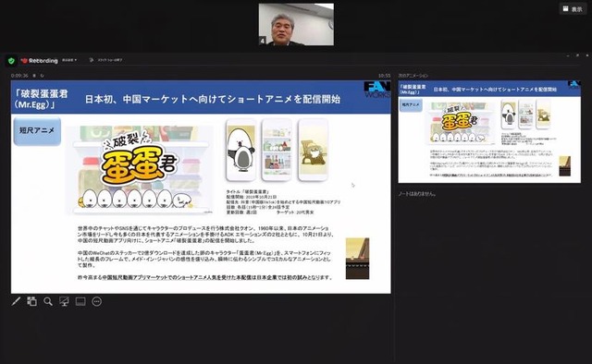Click the ノートはありません notes text
The image size is (592, 364).
pyautogui.click(x=417, y=193)
